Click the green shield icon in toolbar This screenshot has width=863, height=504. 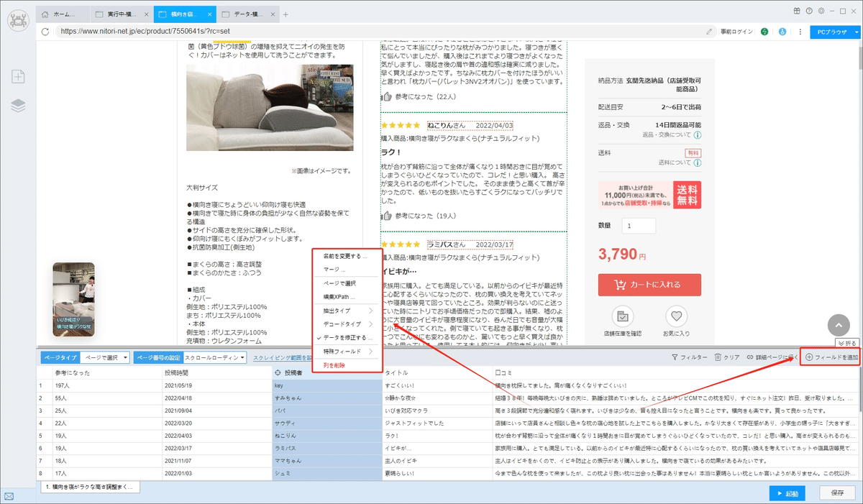pyautogui.click(x=765, y=32)
